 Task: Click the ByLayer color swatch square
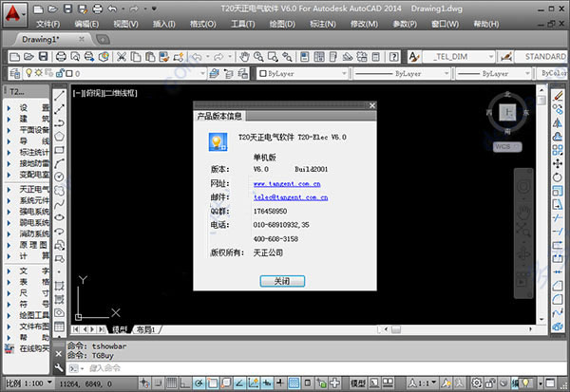pos(263,73)
